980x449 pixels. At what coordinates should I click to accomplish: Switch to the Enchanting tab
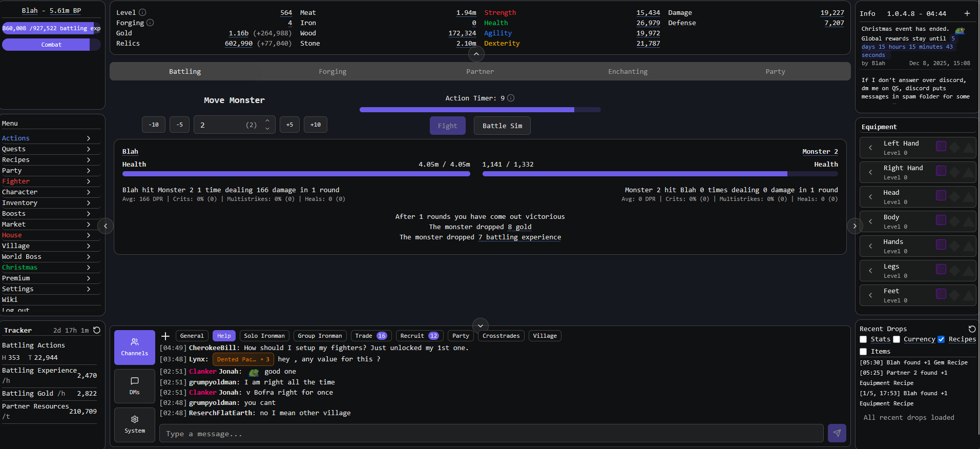[x=628, y=72]
